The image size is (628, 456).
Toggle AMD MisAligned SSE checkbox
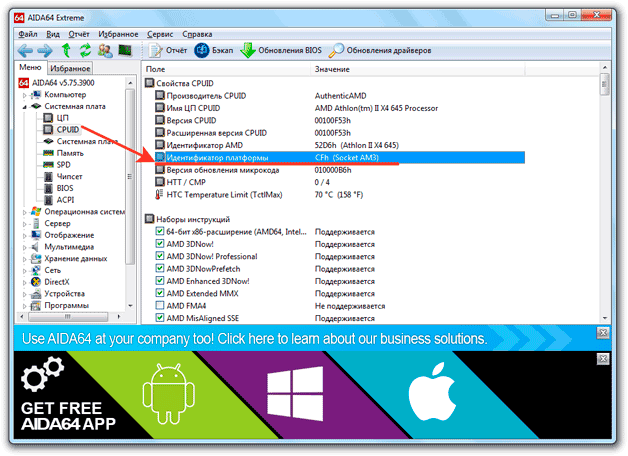click(x=160, y=318)
